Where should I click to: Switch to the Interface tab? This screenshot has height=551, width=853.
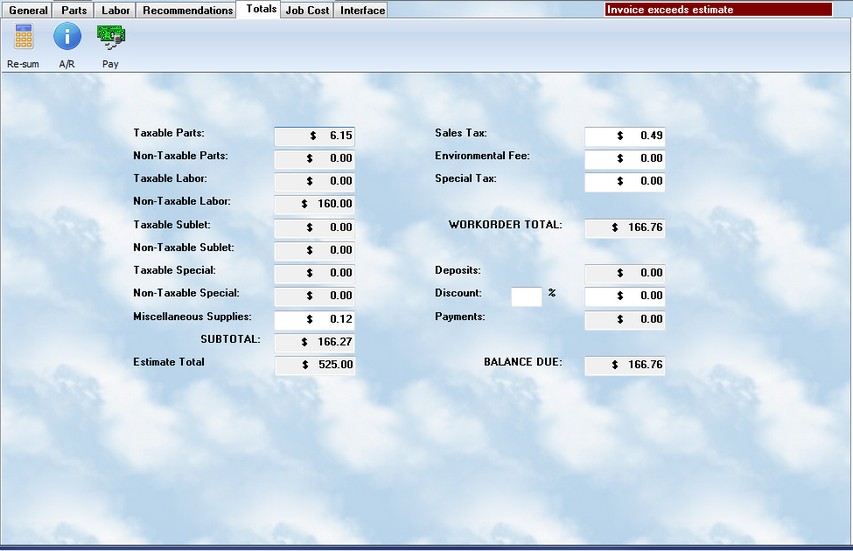(362, 10)
